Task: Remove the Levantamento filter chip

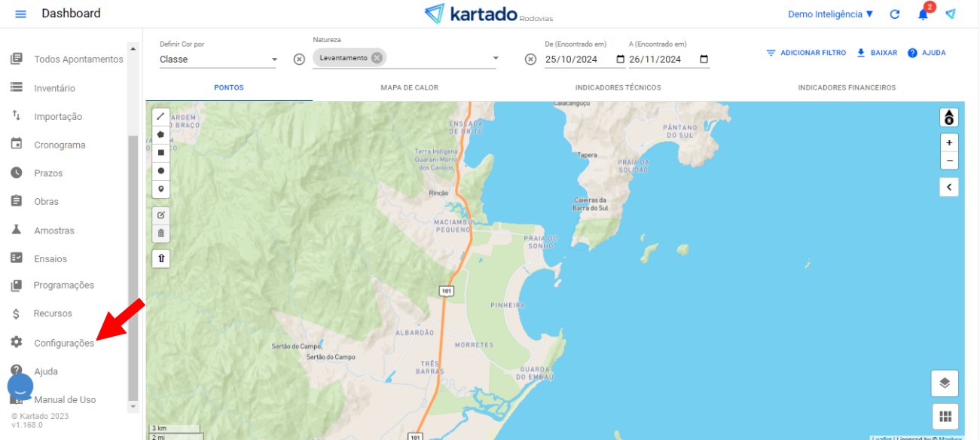Action: click(377, 58)
